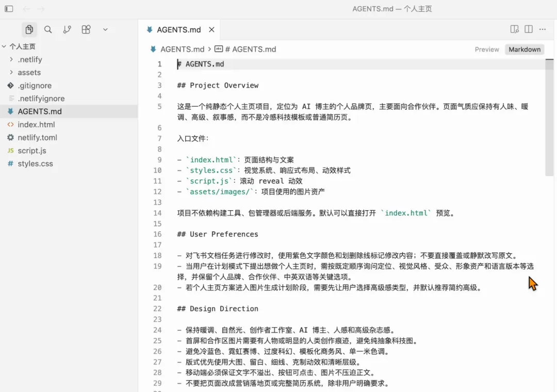557x392 pixels.
Task: Open the file explorer view icon
Action: (29, 29)
